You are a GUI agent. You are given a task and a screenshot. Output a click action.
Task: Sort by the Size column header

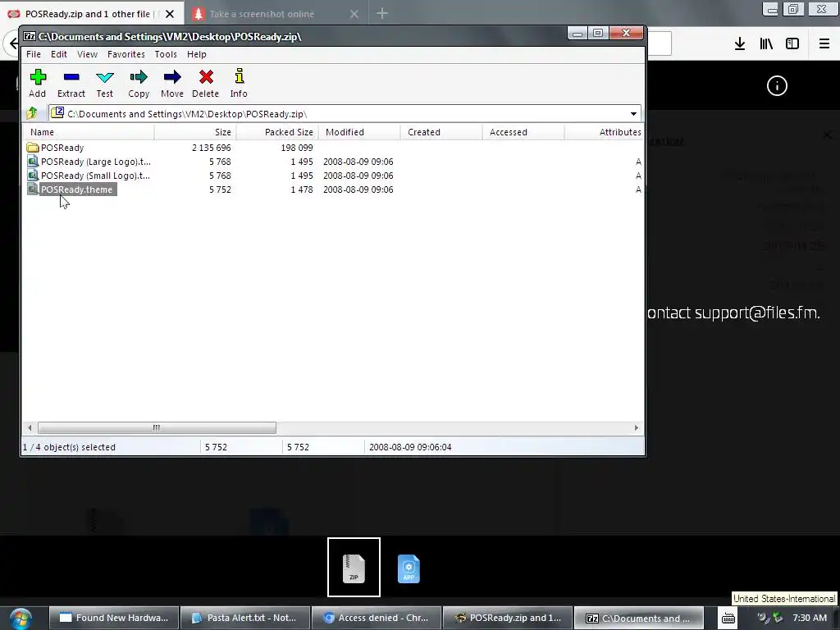point(195,132)
